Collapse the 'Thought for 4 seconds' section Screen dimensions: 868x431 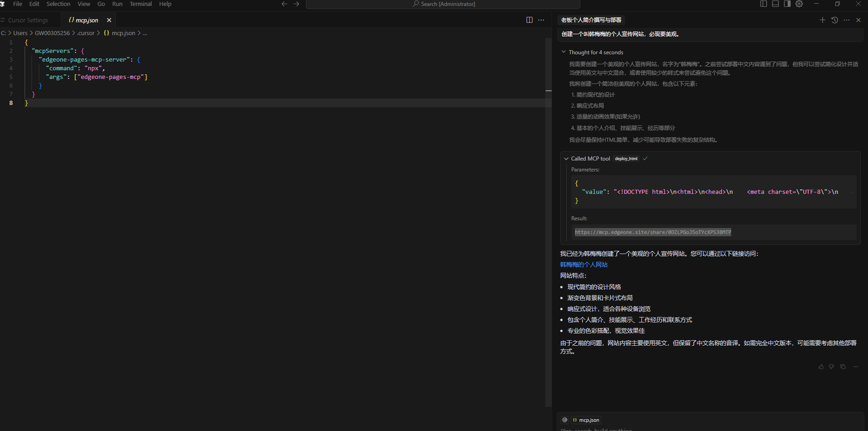pyautogui.click(x=563, y=52)
